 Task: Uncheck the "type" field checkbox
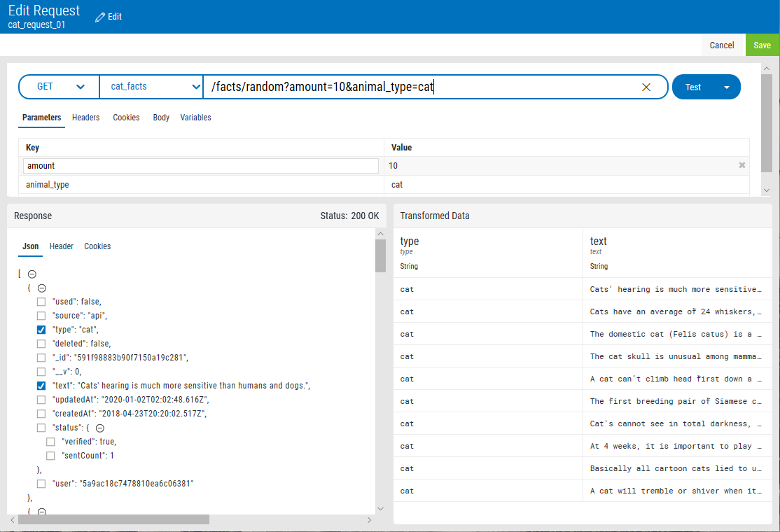[41, 330]
